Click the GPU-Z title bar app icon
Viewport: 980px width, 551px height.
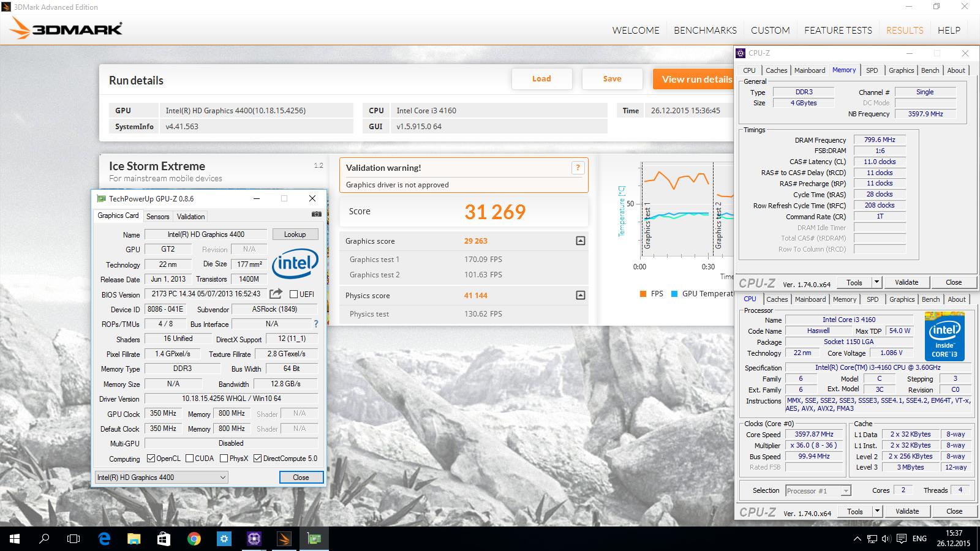coord(101,198)
